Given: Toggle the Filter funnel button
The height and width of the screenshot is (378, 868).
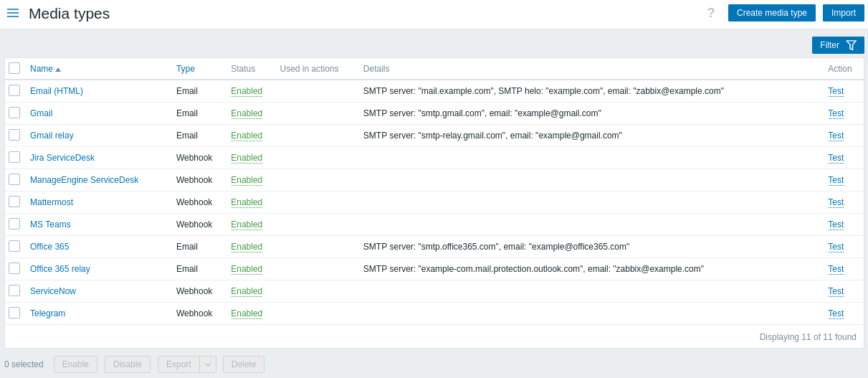Looking at the screenshot, I should point(838,45).
